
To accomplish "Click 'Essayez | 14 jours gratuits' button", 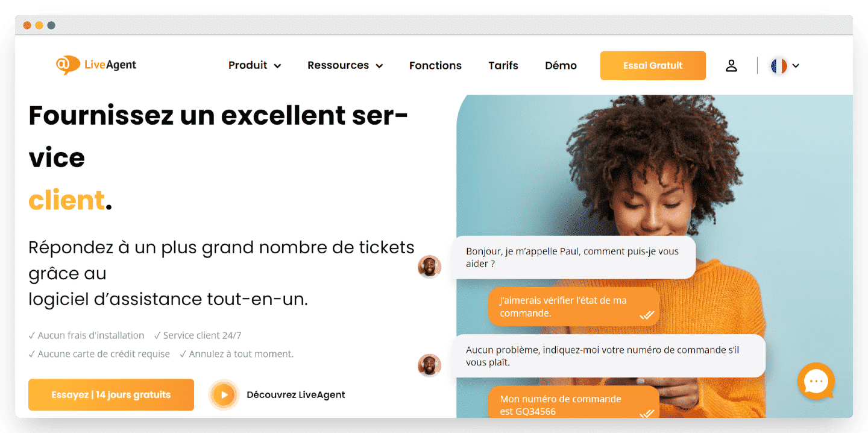I will pos(111,395).
